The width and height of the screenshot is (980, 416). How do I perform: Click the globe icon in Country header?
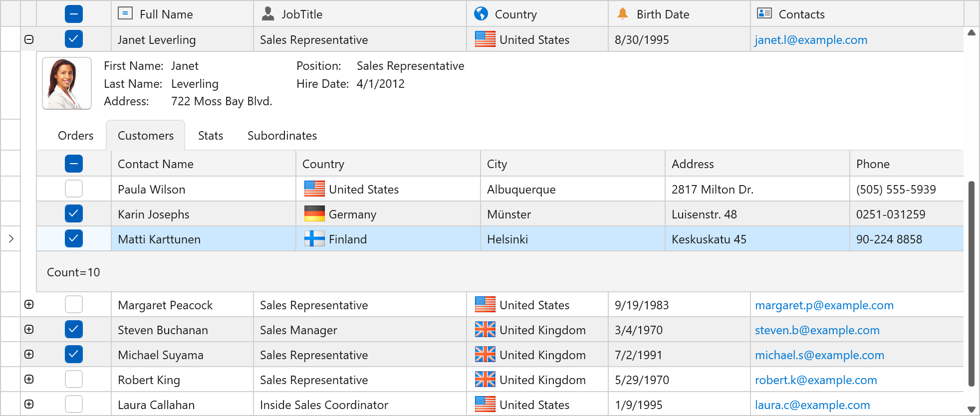[x=481, y=13]
